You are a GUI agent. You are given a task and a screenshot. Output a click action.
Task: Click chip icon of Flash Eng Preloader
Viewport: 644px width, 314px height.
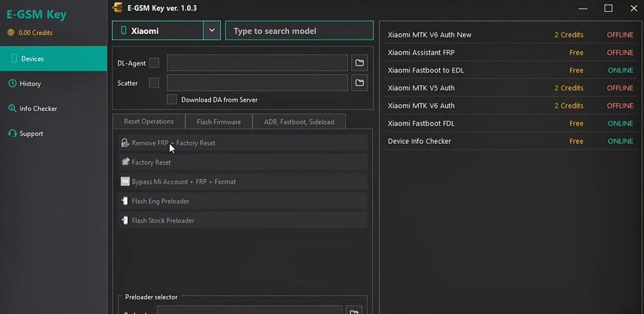[125, 201]
